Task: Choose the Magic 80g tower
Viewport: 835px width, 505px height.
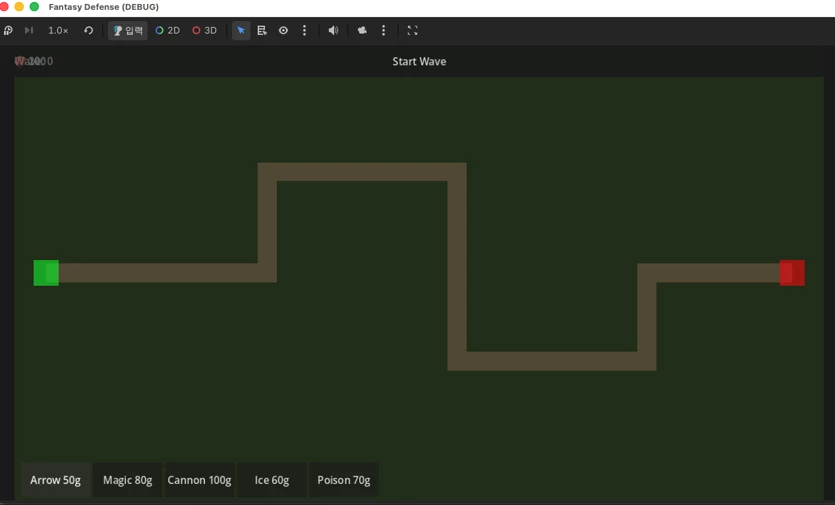Action: [127, 480]
